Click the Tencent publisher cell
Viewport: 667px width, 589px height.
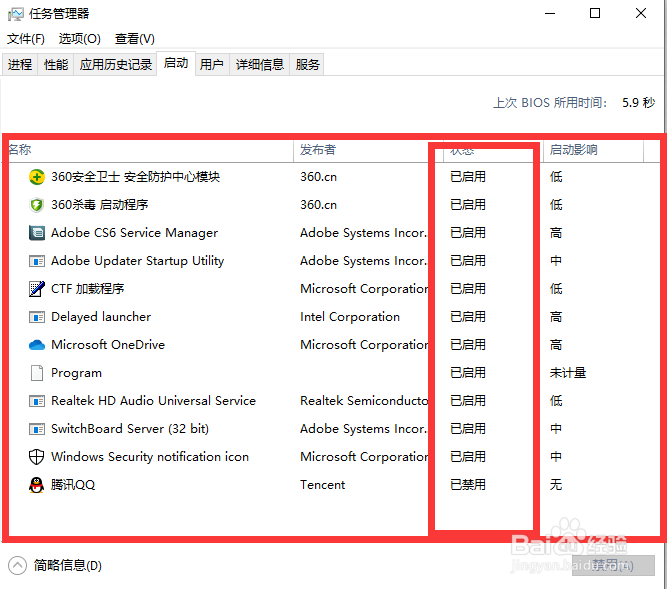[322, 485]
